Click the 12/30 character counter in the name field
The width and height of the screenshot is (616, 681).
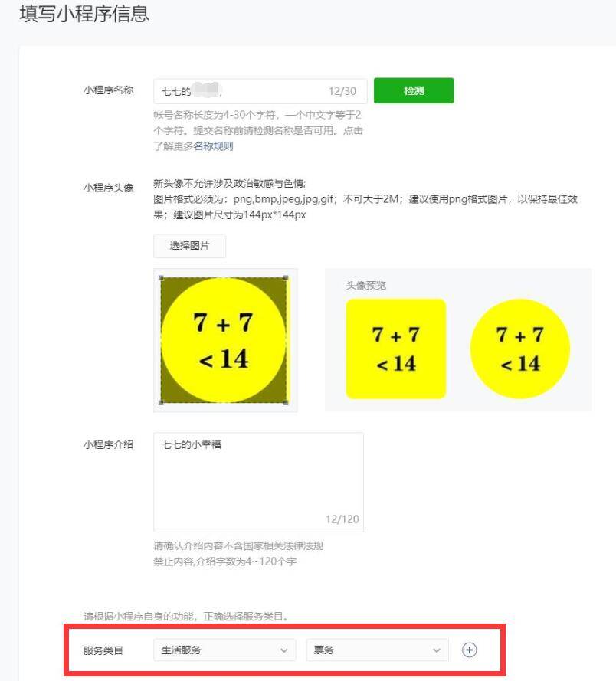coord(342,91)
